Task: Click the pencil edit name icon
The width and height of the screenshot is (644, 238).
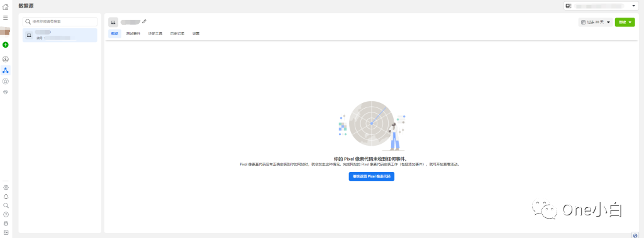Action: pos(144,21)
